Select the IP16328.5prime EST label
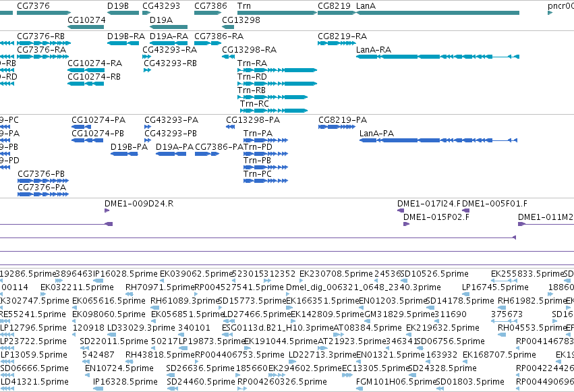Image resolution: width=574 pixels, height=392 pixels. tap(125, 383)
